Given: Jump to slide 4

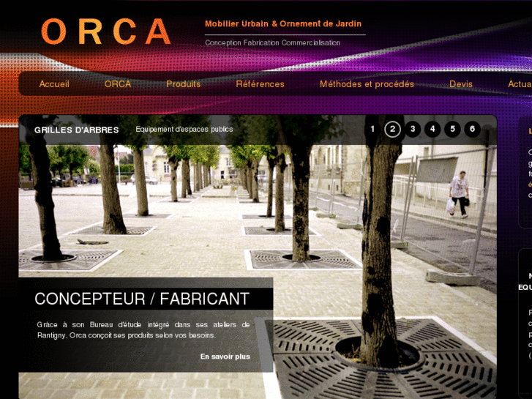Looking at the screenshot, I should (x=432, y=129).
